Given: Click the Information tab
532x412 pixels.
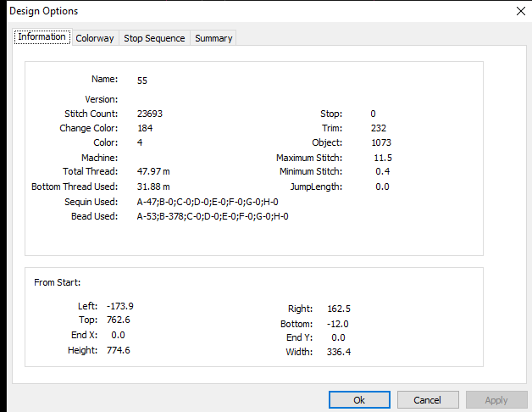Looking at the screenshot, I should pyautogui.click(x=42, y=36).
